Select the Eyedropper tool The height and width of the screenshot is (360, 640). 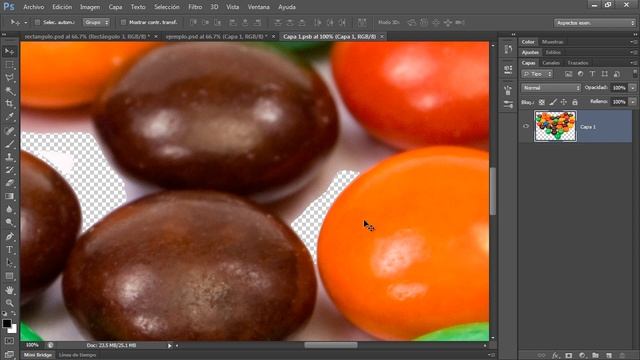tap(9, 117)
